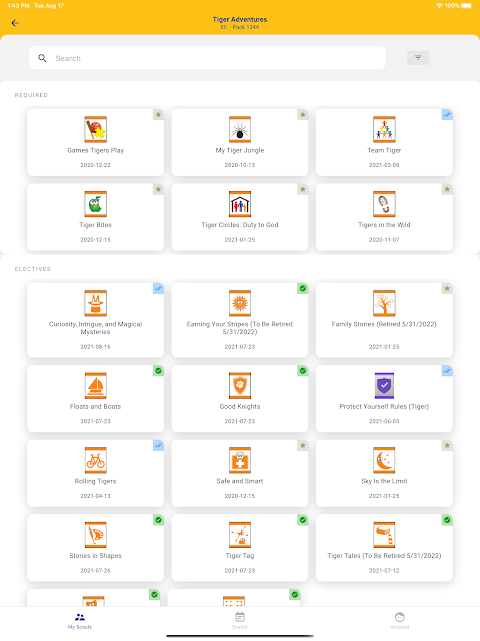Open Tiger Circles: Duty to God card title
480x641 pixels.
point(240,225)
